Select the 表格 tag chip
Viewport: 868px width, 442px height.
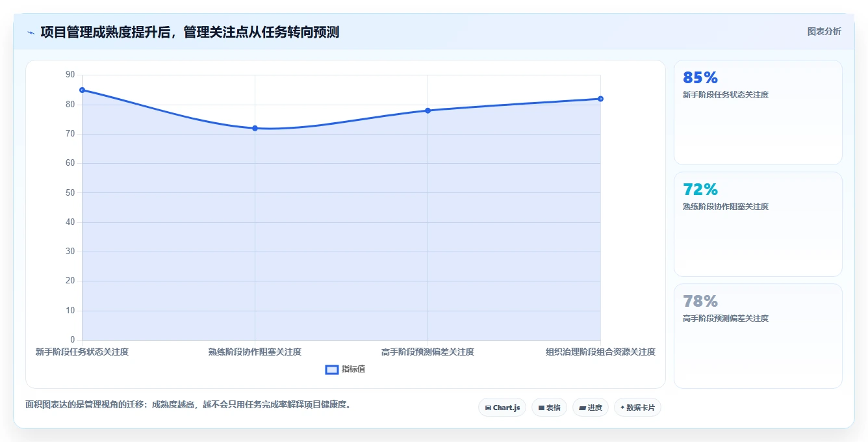click(549, 408)
